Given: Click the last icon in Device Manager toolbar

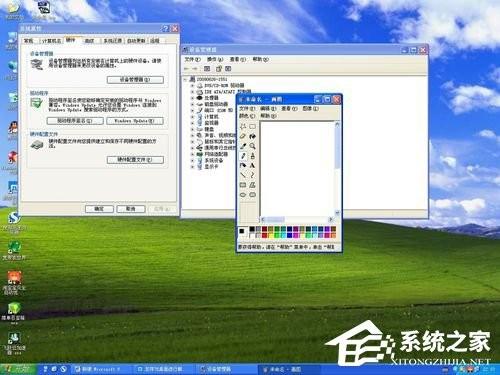Looking at the screenshot, I should [228, 69].
